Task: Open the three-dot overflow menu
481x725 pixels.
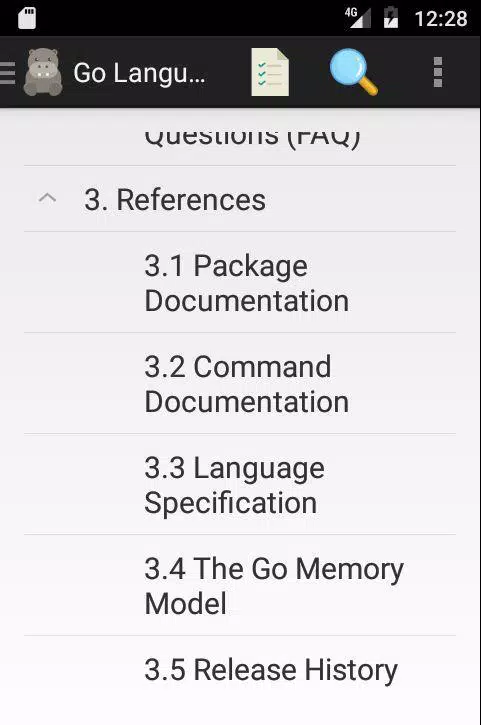Action: click(x=438, y=72)
